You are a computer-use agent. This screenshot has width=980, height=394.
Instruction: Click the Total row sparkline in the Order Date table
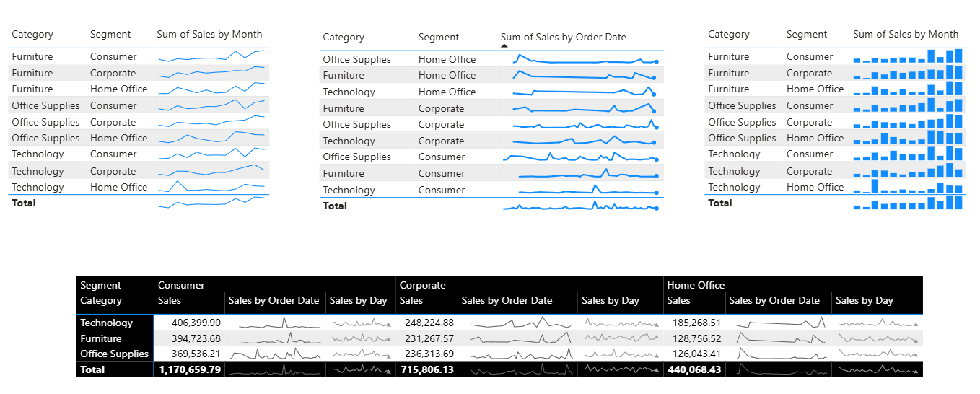[581, 206]
